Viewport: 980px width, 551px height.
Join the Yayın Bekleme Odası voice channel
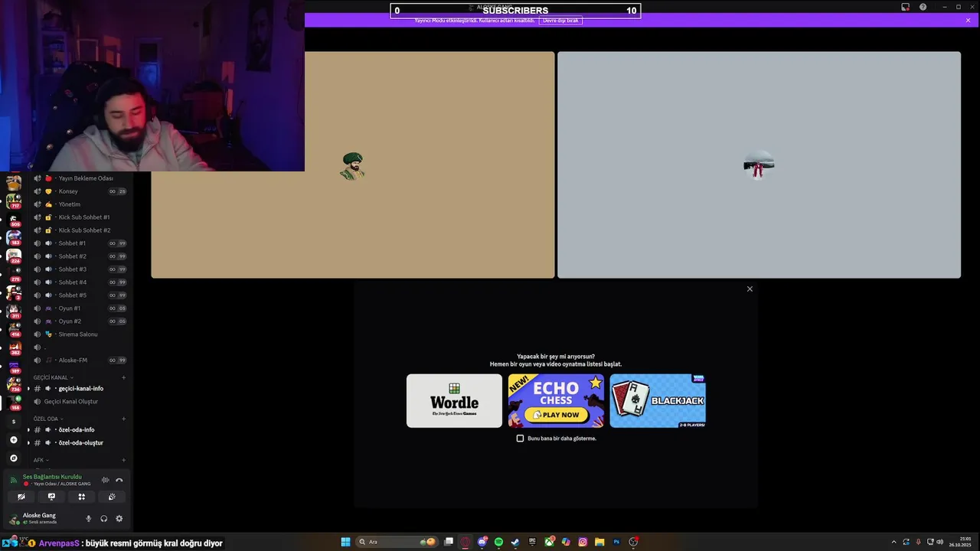pyautogui.click(x=80, y=178)
